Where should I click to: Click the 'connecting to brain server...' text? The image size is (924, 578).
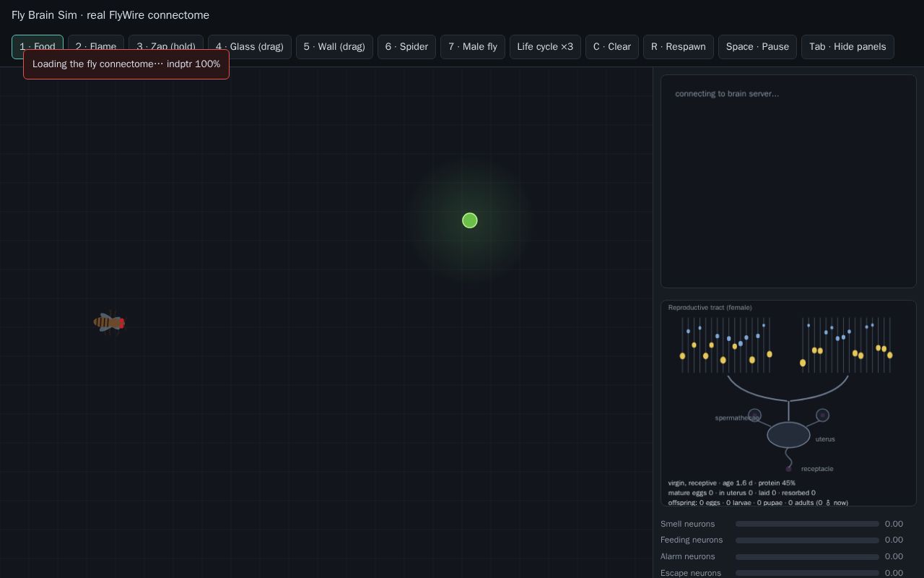click(x=727, y=94)
